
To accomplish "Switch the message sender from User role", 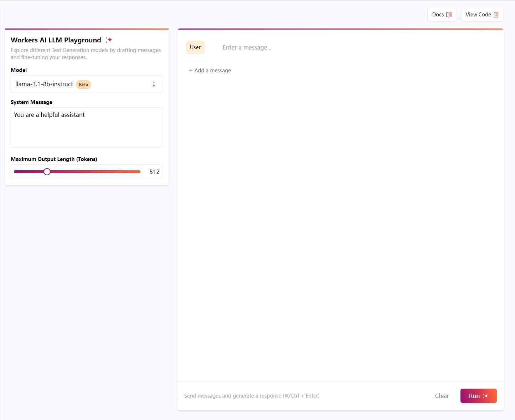I will click(x=195, y=47).
